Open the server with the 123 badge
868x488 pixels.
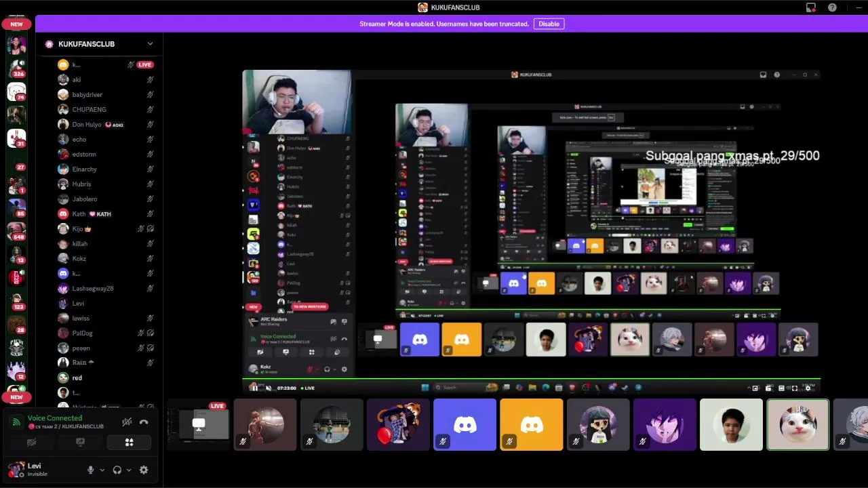point(16,301)
